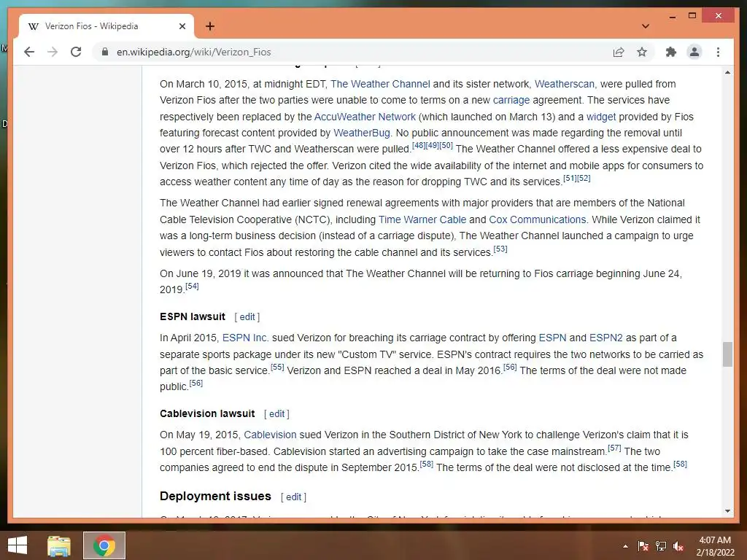Follow the Weatherscan link
Screen dimensions: 747x560
[x=565, y=84]
